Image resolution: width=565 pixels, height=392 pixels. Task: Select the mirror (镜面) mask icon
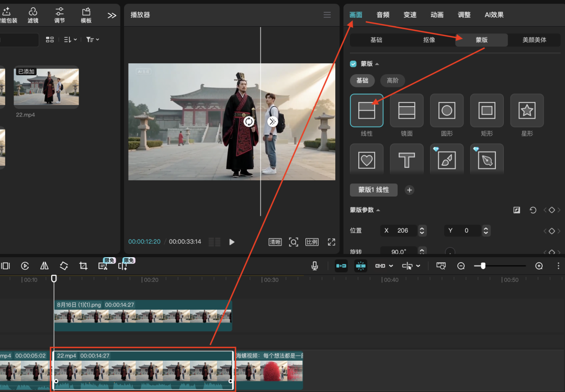coord(406,110)
